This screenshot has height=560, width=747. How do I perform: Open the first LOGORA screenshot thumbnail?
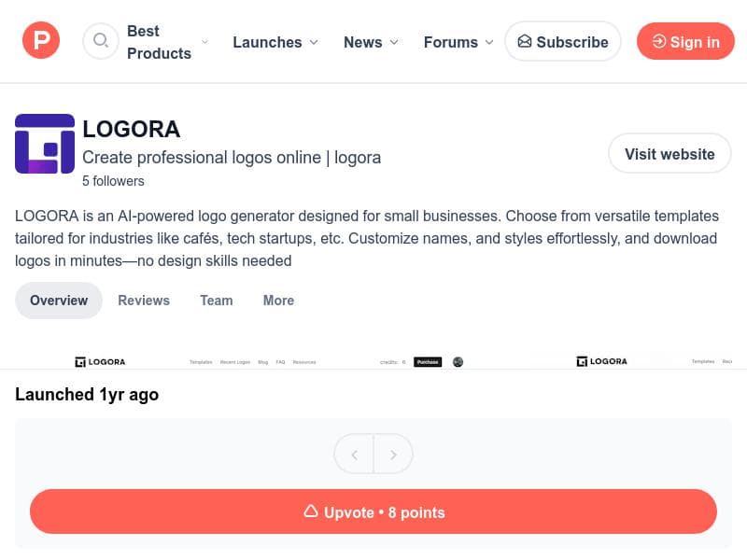(269, 361)
